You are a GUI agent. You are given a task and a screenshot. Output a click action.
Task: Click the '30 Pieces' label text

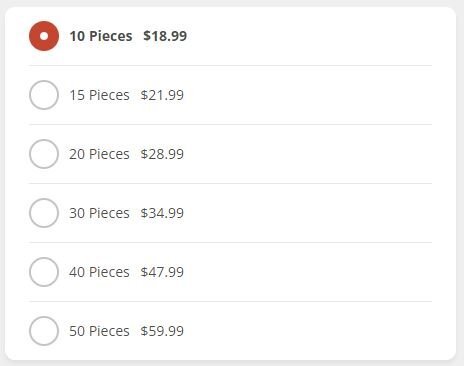(99, 213)
